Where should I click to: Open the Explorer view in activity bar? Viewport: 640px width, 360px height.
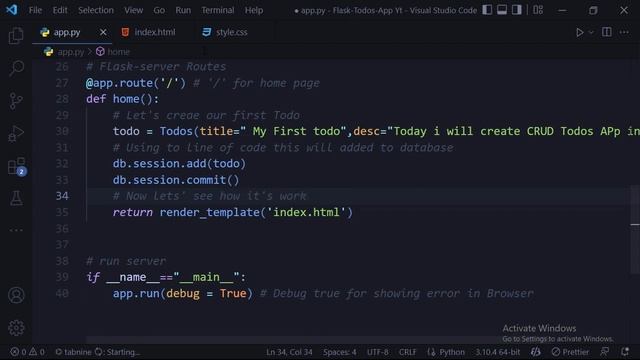point(16,36)
